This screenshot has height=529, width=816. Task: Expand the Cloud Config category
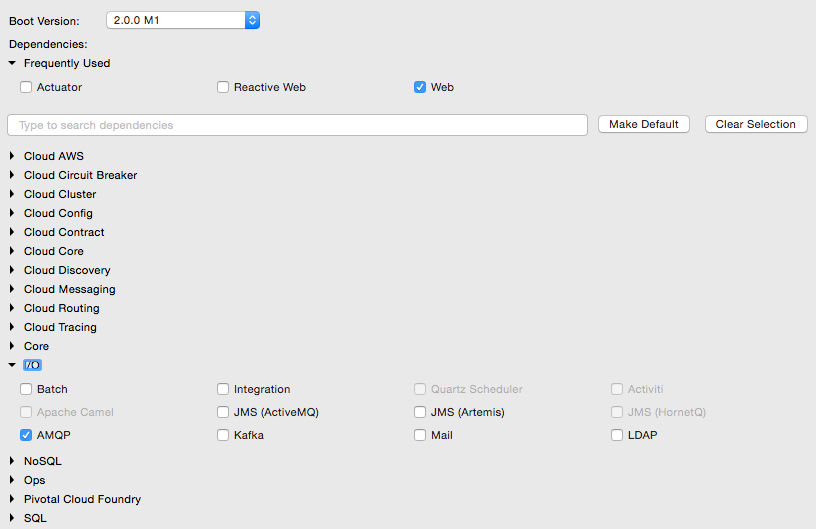click(x=12, y=213)
